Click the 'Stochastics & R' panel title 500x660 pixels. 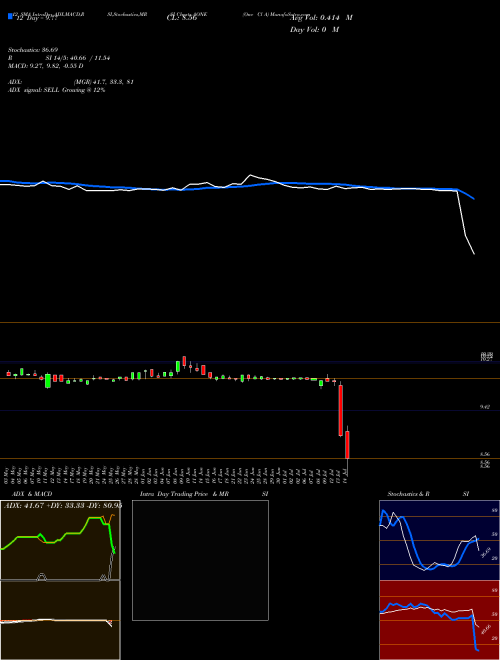[409, 494]
